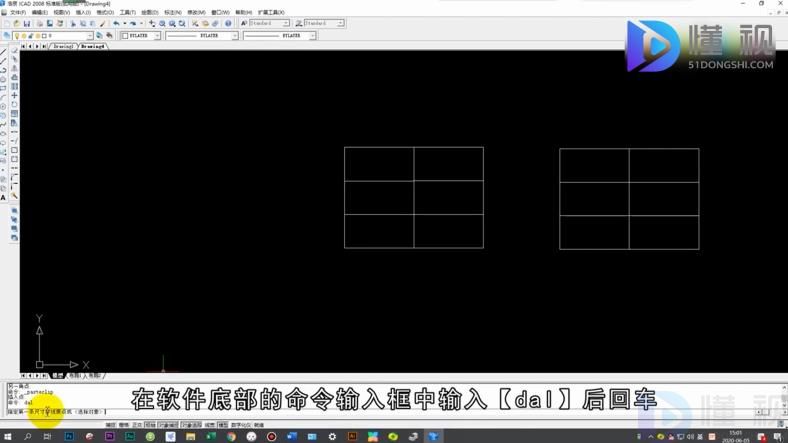The image size is (788, 443).
Task: Click the Zoom Previous icon
Action: click(x=182, y=23)
